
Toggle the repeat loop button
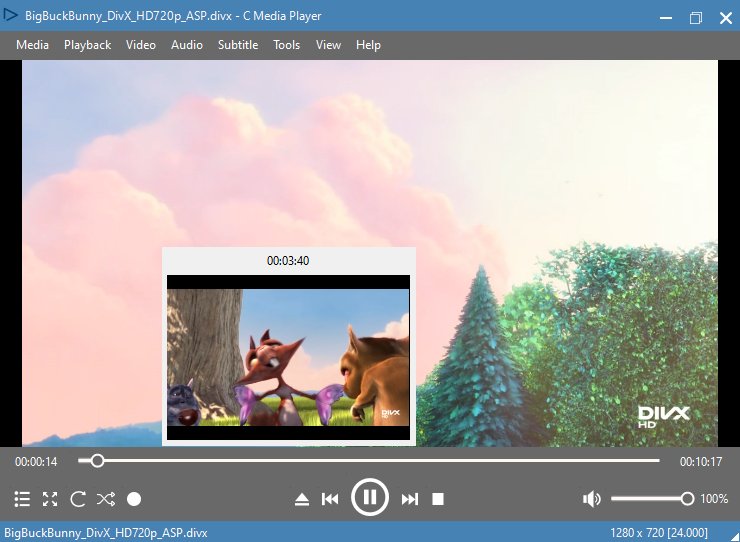(x=78, y=498)
